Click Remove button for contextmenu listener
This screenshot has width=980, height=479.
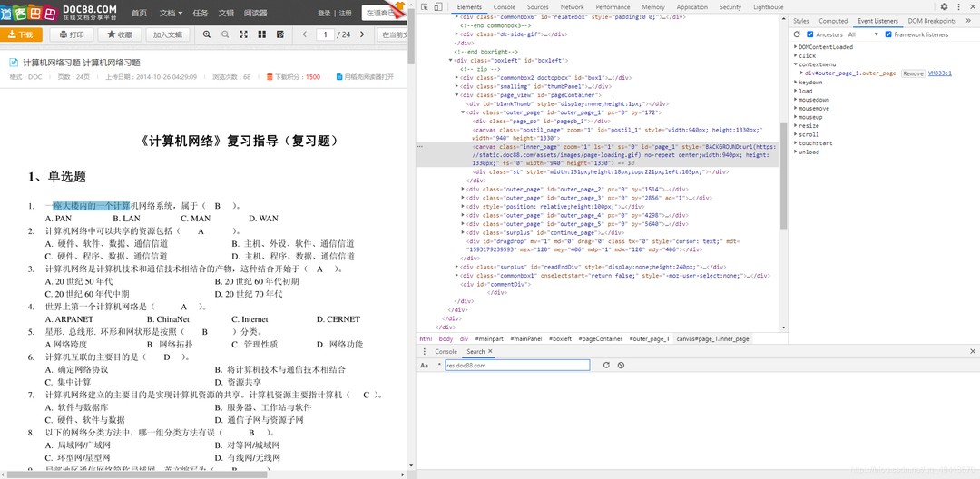[x=913, y=73]
